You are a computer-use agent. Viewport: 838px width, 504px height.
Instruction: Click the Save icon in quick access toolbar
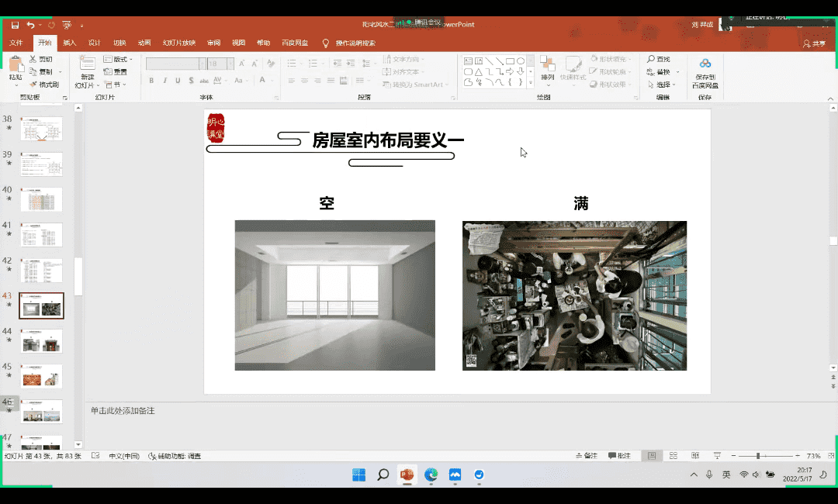pyautogui.click(x=15, y=26)
